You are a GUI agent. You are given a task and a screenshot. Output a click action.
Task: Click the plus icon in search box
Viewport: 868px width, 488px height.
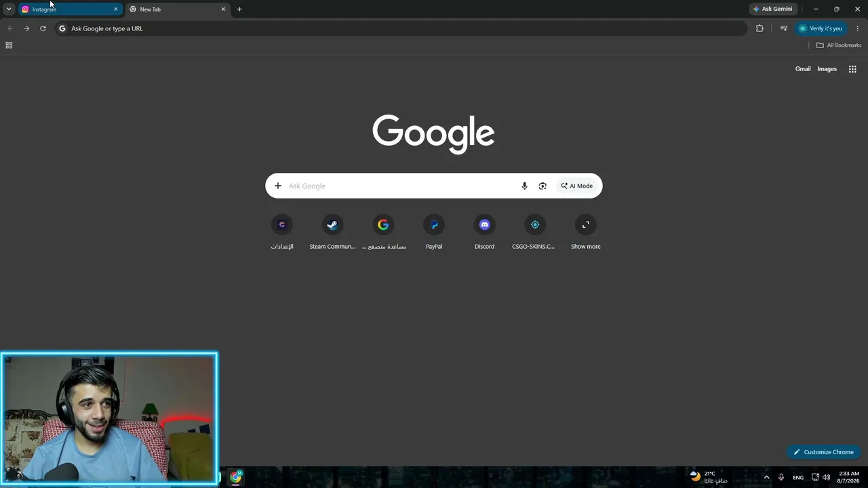pos(278,186)
